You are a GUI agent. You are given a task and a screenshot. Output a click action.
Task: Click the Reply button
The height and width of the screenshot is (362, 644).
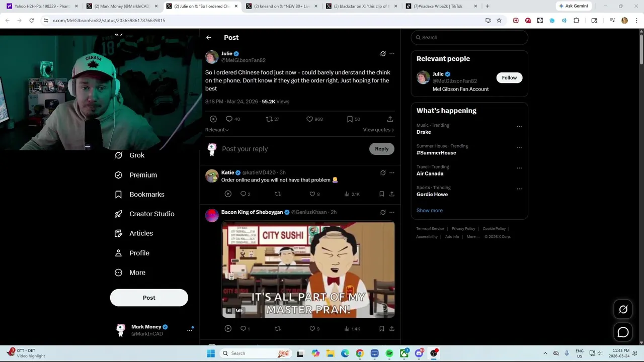(382, 149)
